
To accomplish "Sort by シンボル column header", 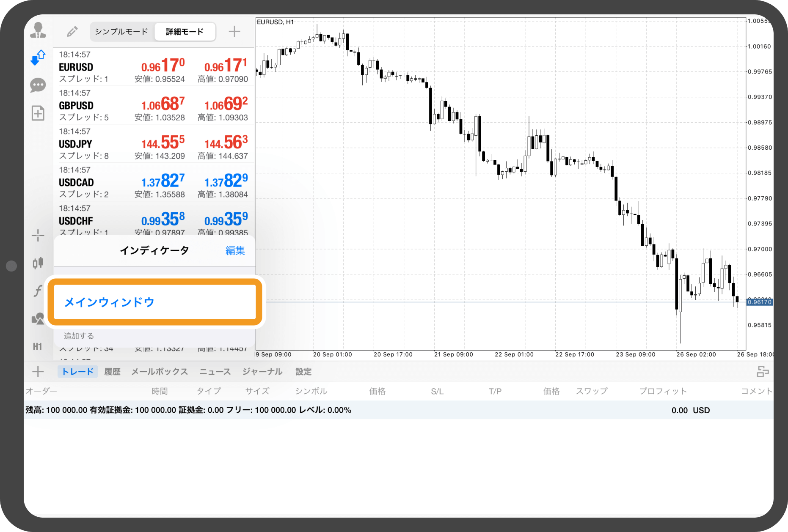I will pos(311,391).
